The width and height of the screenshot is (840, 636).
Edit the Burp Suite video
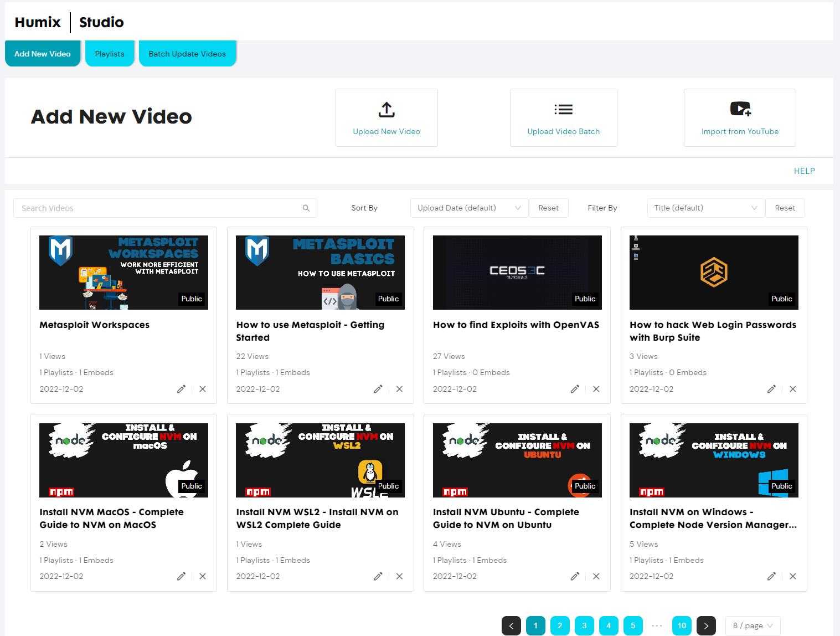pos(771,389)
